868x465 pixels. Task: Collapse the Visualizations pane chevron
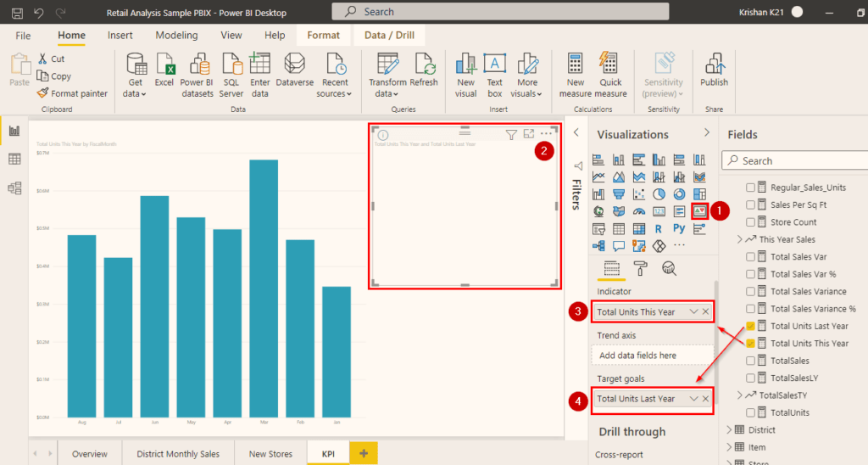[x=707, y=133]
